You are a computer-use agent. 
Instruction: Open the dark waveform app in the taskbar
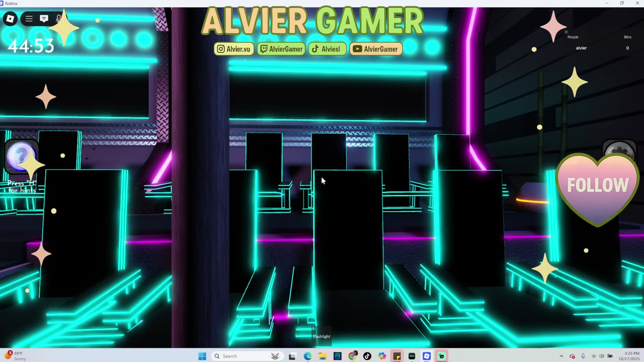point(412,356)
